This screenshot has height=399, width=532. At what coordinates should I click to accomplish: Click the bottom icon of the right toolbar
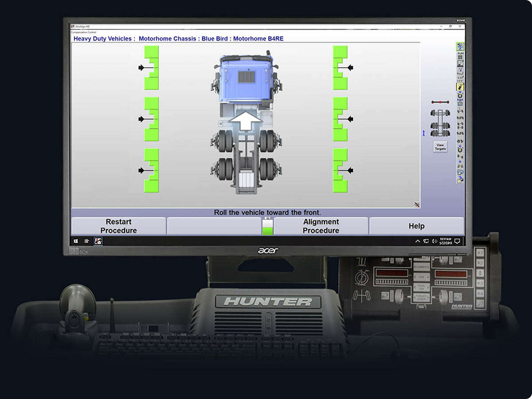pos(460,180)
